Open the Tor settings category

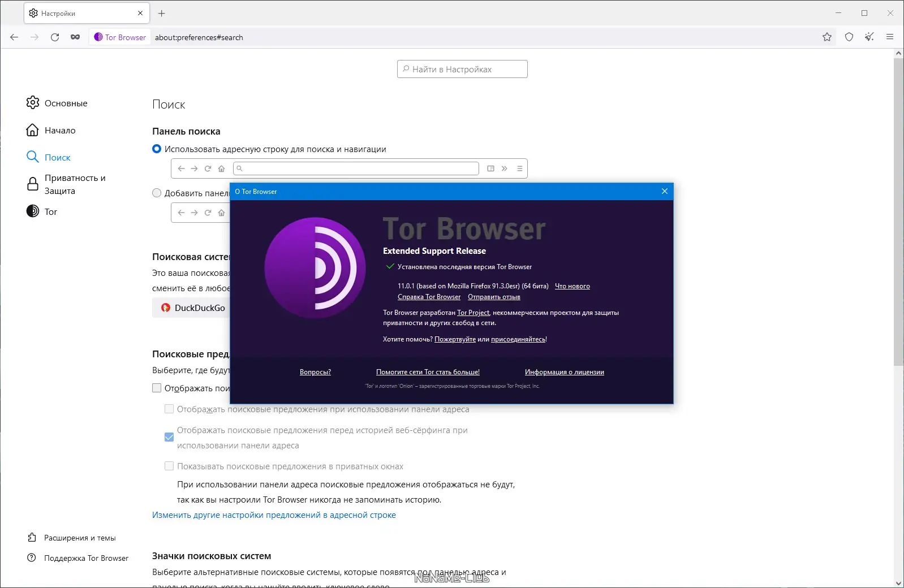42,211
